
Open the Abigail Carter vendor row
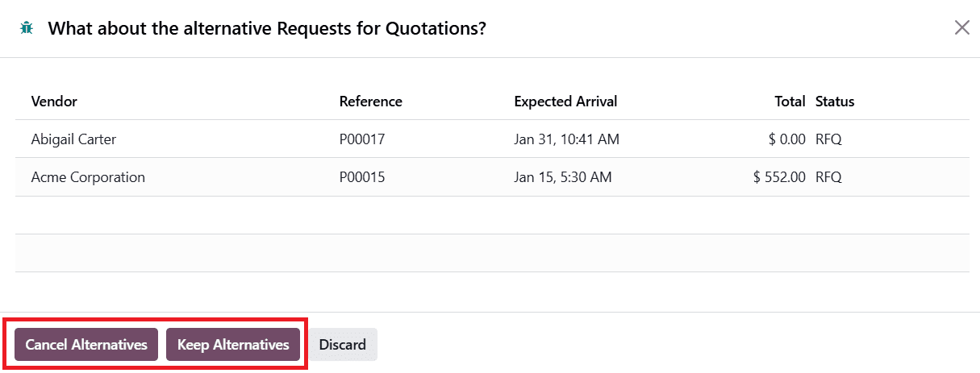pyautogui.click(x=73, y=139)
